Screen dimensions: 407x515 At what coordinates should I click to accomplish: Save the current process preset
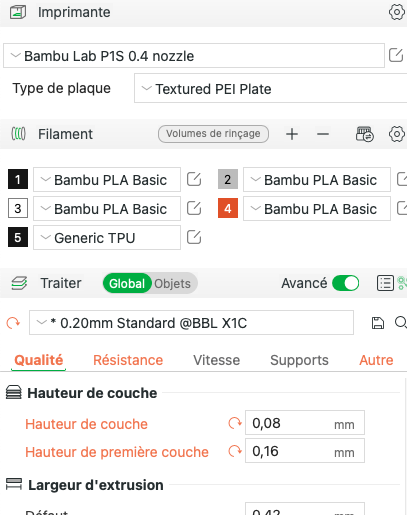tap(377, 323)
